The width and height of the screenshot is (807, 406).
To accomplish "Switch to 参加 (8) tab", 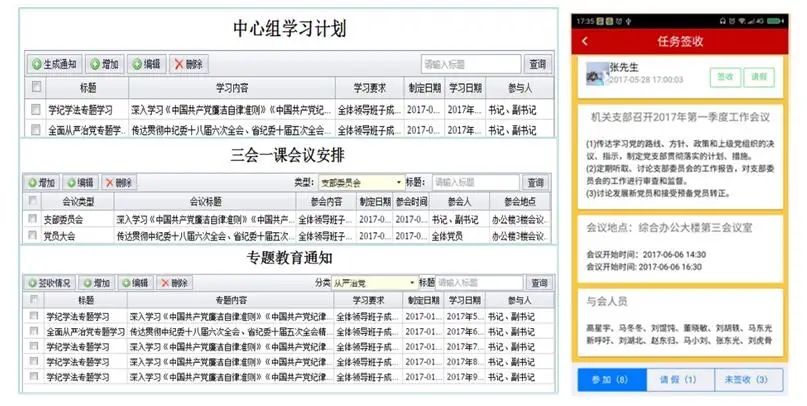I will tap(611, 380).
